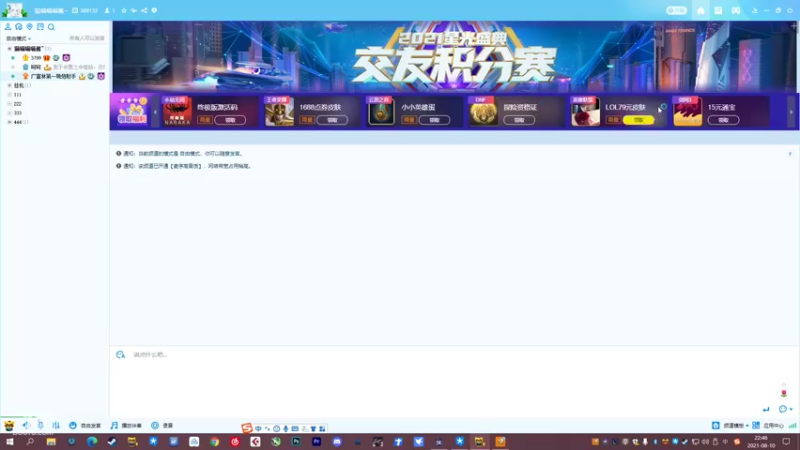Screen dimensions: 800x450
Task: Expand sub-channel 444
Action: pyautogui.click(x=9, y=122)
